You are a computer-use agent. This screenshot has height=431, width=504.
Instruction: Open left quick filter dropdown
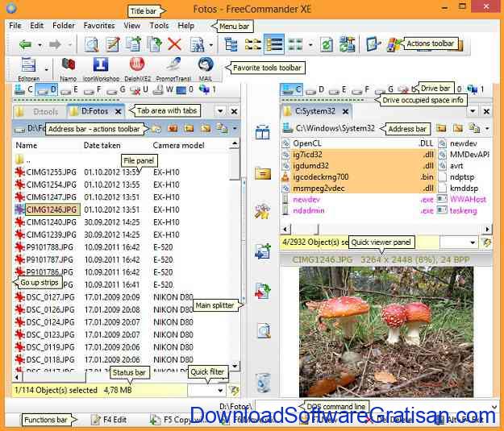220,391
